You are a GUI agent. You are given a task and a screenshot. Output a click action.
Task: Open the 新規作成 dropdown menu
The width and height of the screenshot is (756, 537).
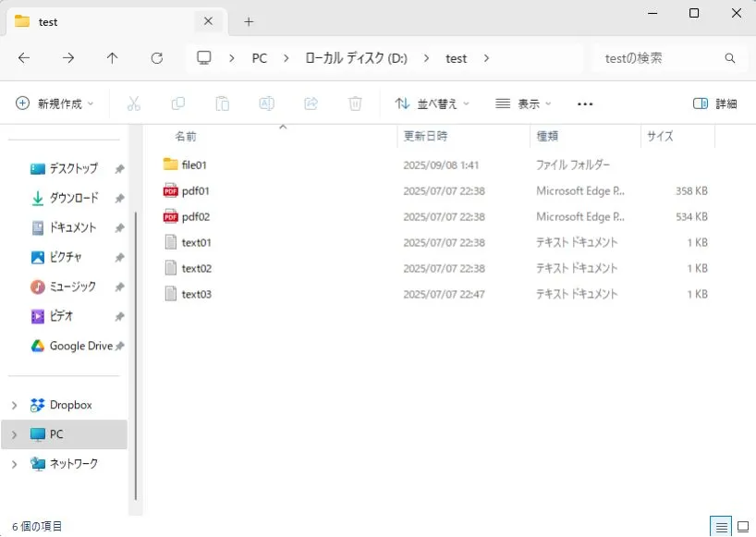tap(55, 104)
